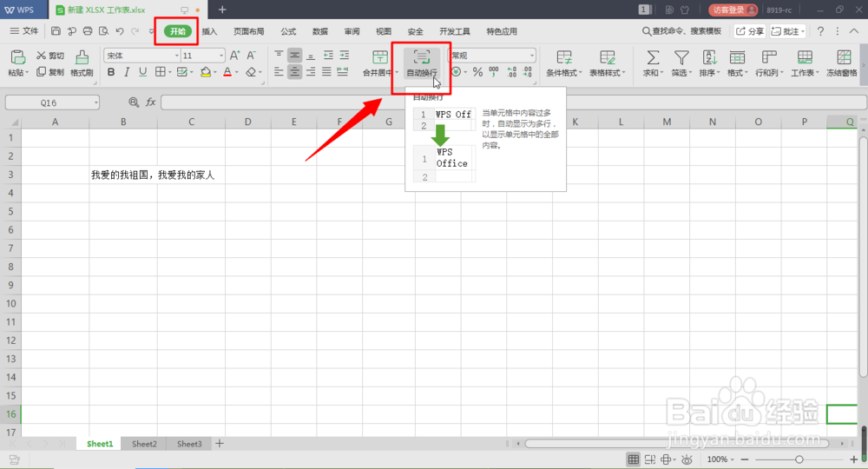Switch to the 数据 (Data) tab
The image size is (868, 469).
(320, 31)
